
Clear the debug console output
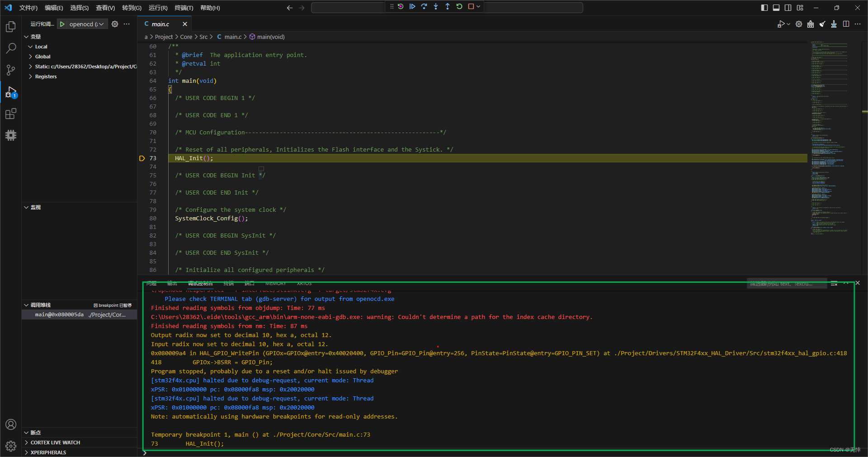[834, 283]
